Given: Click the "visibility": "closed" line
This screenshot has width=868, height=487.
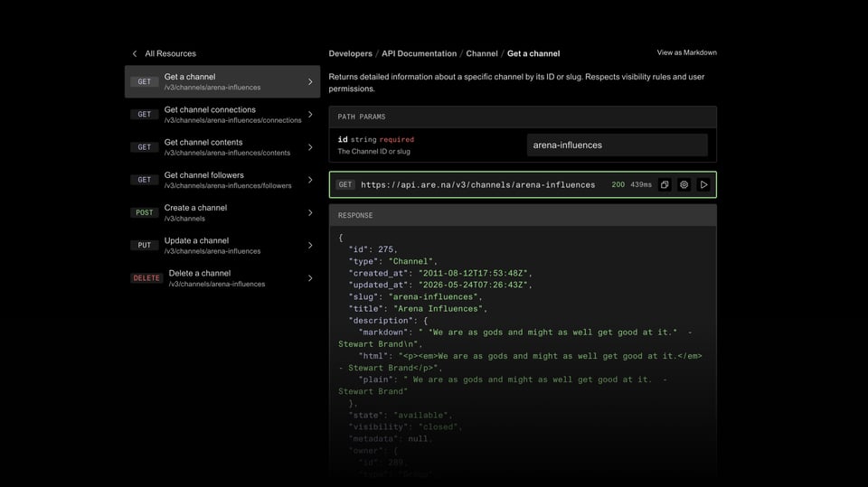Looking at the screenshot, I should pyautogui.click(x=405, y=426).
